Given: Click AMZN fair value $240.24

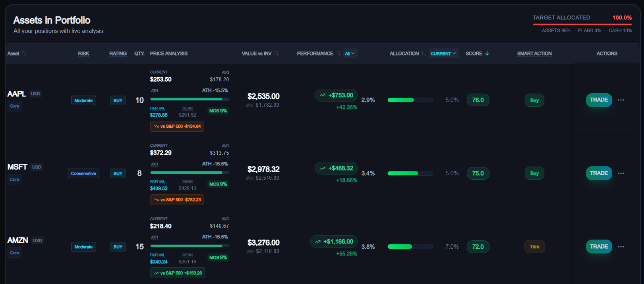Looking at the screenshot, I should pos(159,262).
